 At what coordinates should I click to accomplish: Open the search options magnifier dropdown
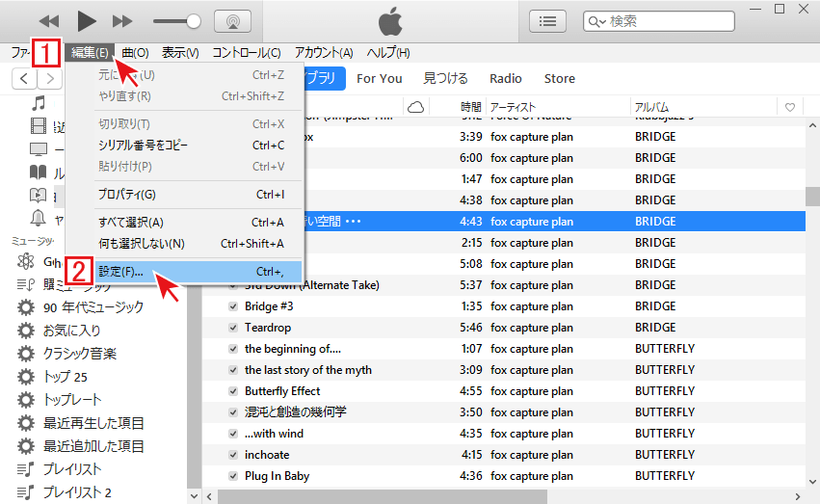tap(596, 21)
